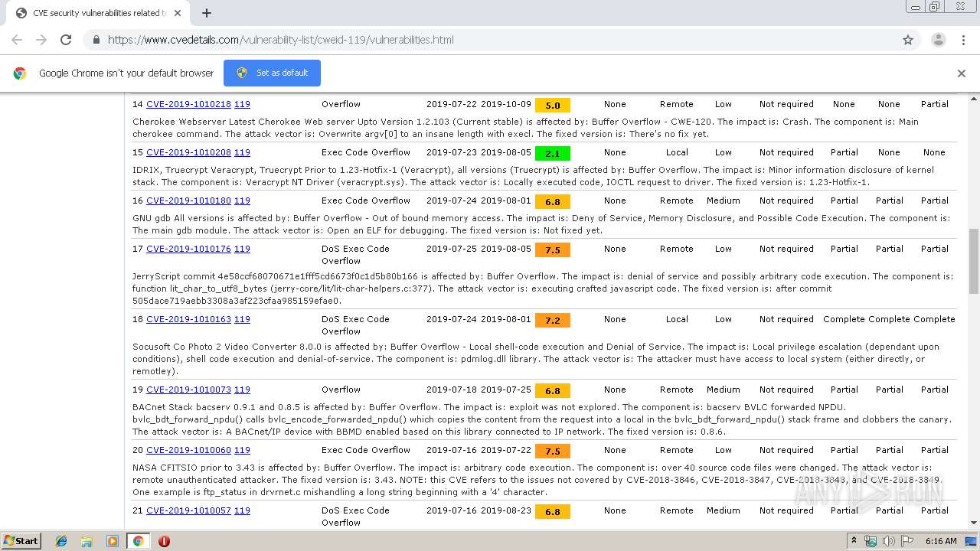Image resolution: width=980 pixels, height=551 pixels.
Task: Open a new browser tab
Action: 207,13
